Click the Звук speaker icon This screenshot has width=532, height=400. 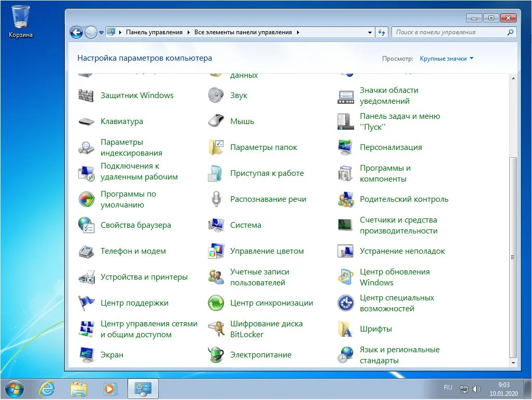[x=216, y=95]
